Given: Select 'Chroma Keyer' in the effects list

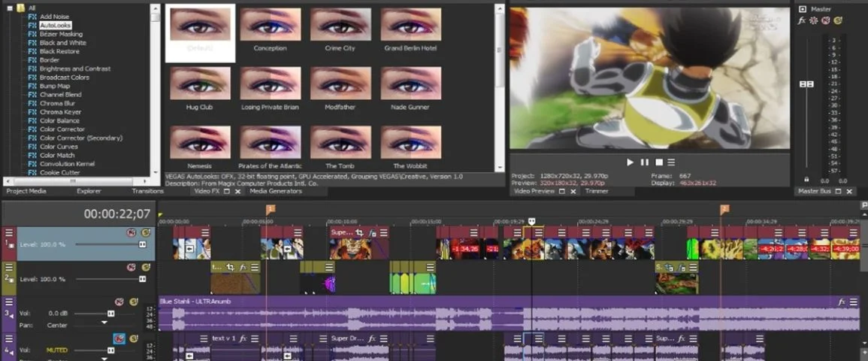Looking at the screenshot, I should [x=60, y=112].
